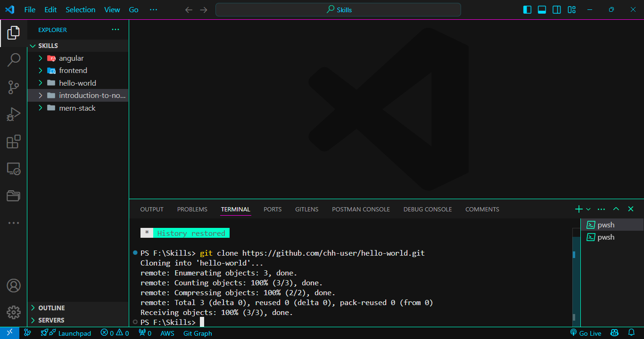This screenshot has height=339, width=644.
Task: Click Go Live in the status bar
Action: coord(586,333)
